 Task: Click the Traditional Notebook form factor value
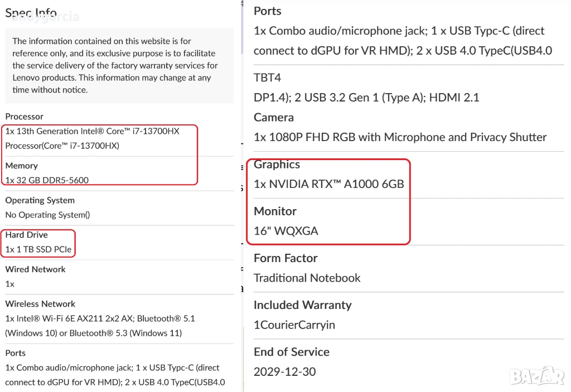point(307,278)
